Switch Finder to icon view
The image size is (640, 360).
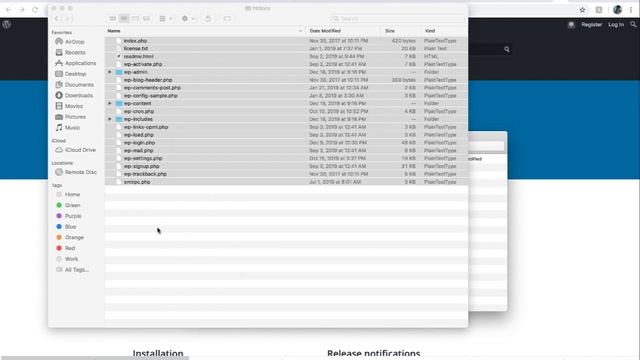[113, 18]
